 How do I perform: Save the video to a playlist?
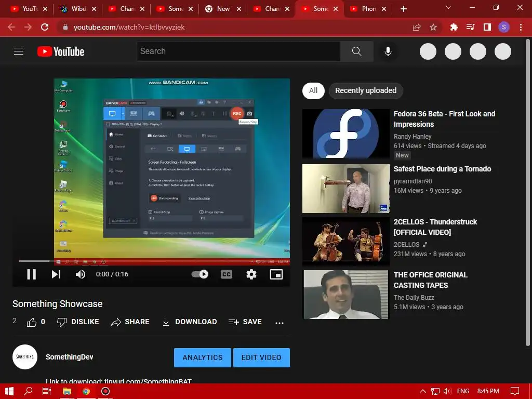245,322
